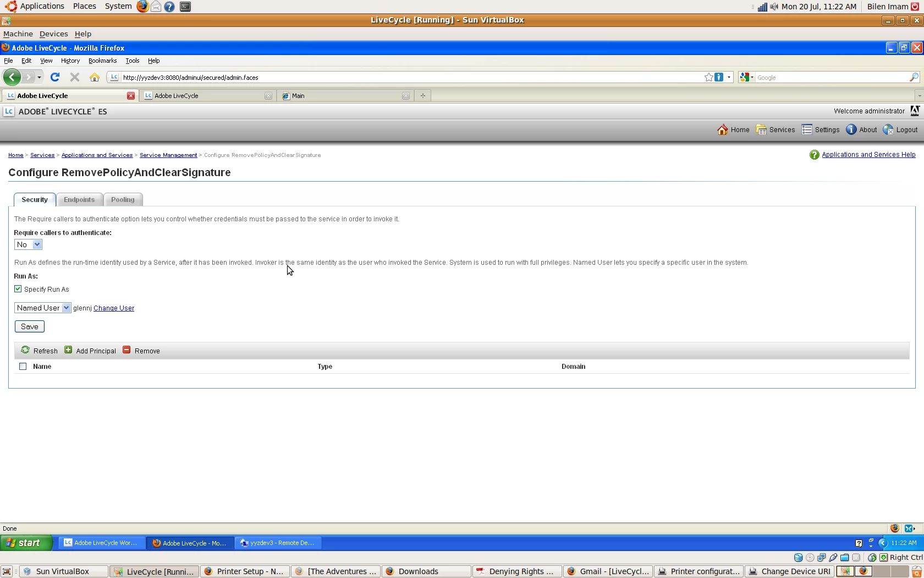
Task: Click volume speaker icon in top panel
Action: point(774,7)
